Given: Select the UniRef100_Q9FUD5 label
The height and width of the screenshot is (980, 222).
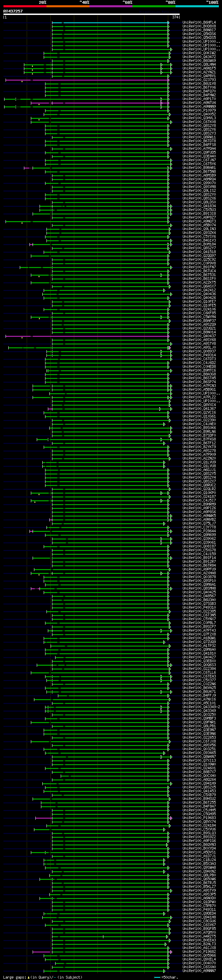Looking at the screenshot, I should click(x=199, y=153).
